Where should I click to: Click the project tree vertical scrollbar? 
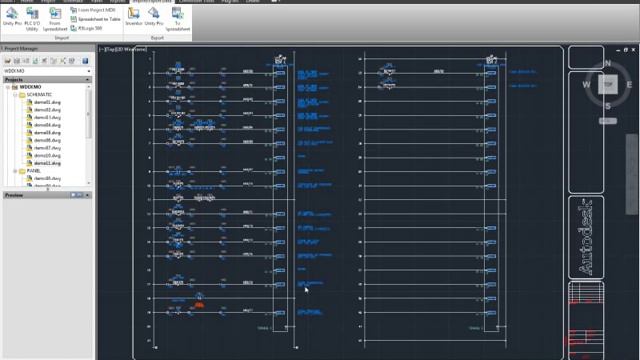[x=89, y=114]
